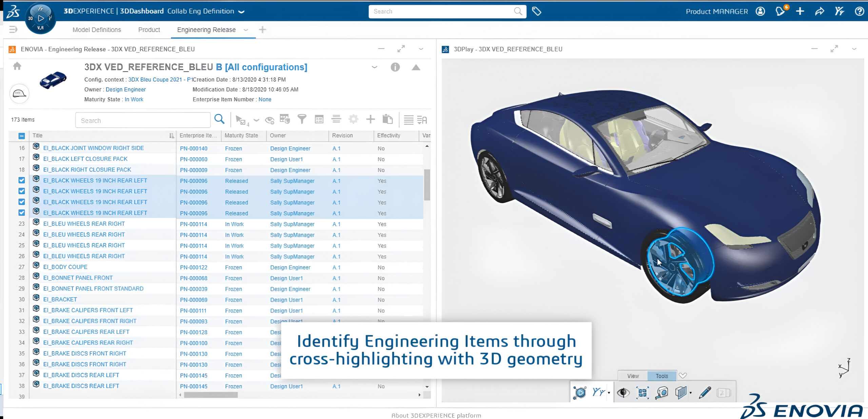Image resolution: width=868 pixels, height=419 pixels.
Task: Toggle select-all checkbox in table header
Action: pyautogui.click(x=22, y=136)
